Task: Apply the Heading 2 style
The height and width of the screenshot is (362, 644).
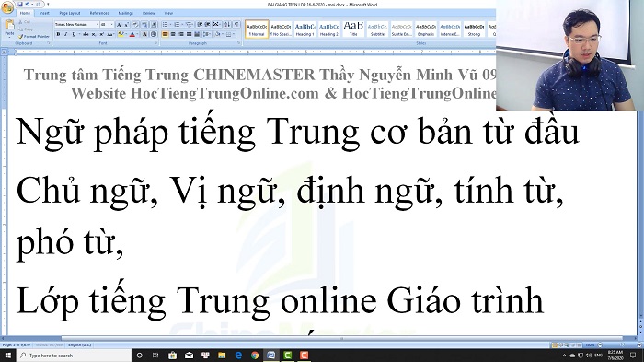Action: point(329,29)
